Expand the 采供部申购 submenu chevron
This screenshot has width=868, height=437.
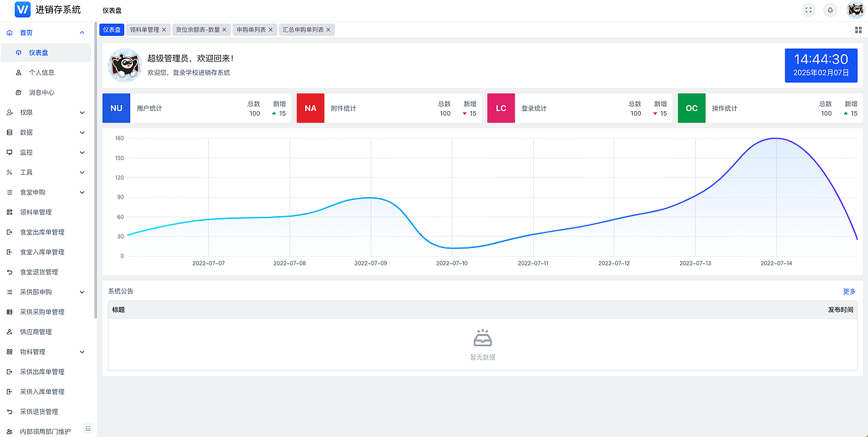[82, 292]
